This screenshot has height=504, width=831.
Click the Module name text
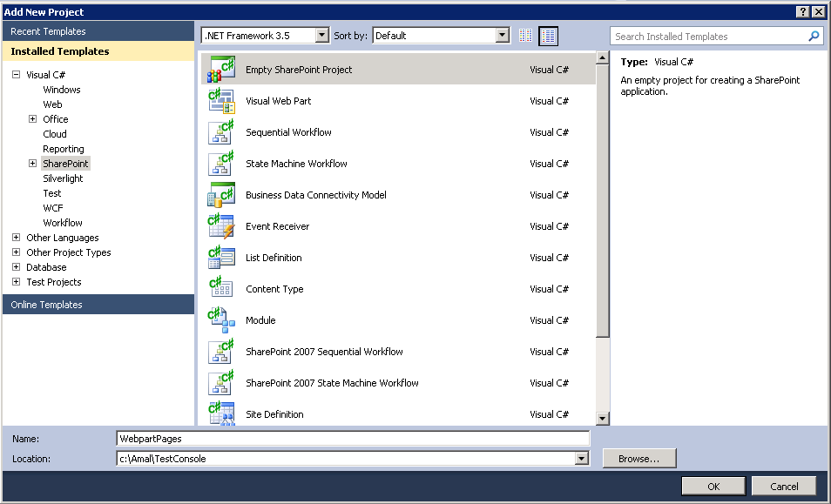tap(260, 319)
